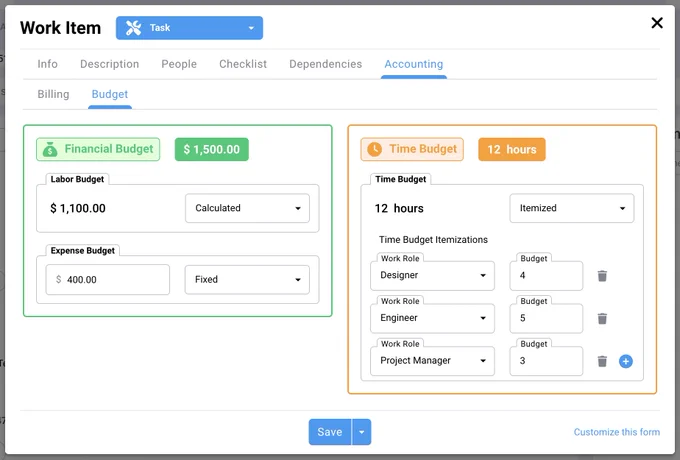
Task: Click the tools icon in Task selector
Action: [134, 28]
